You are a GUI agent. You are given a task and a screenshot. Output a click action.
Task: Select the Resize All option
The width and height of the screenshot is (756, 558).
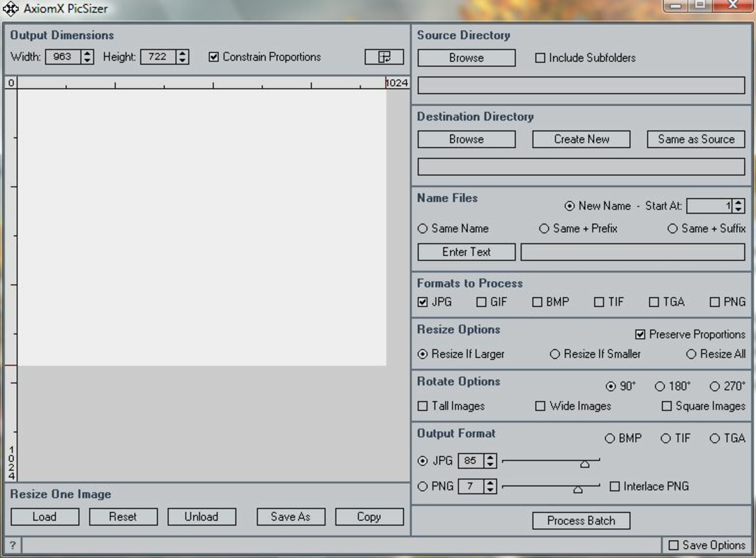(x=690, y=354)
